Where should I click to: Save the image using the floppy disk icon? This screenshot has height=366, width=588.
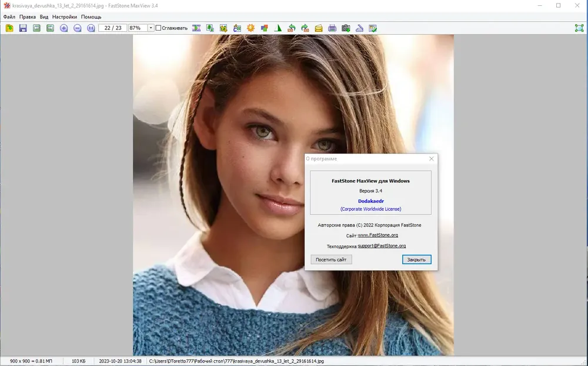click(23, 28)
